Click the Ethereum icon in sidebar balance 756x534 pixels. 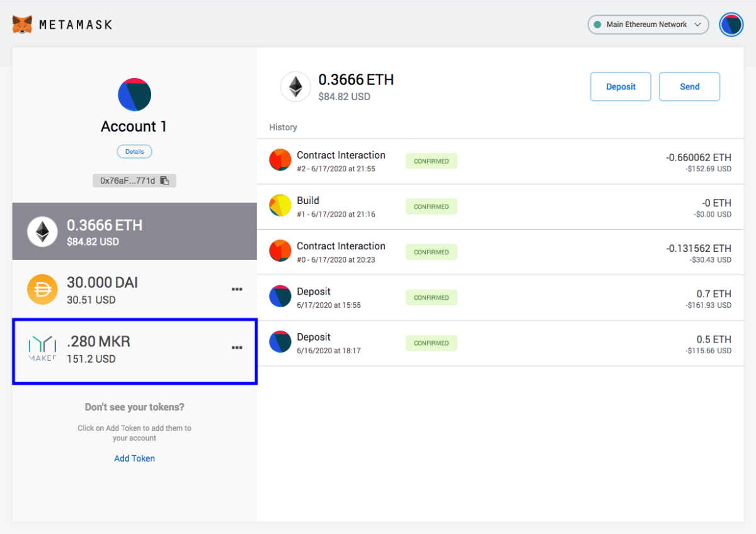click(42, 232)
